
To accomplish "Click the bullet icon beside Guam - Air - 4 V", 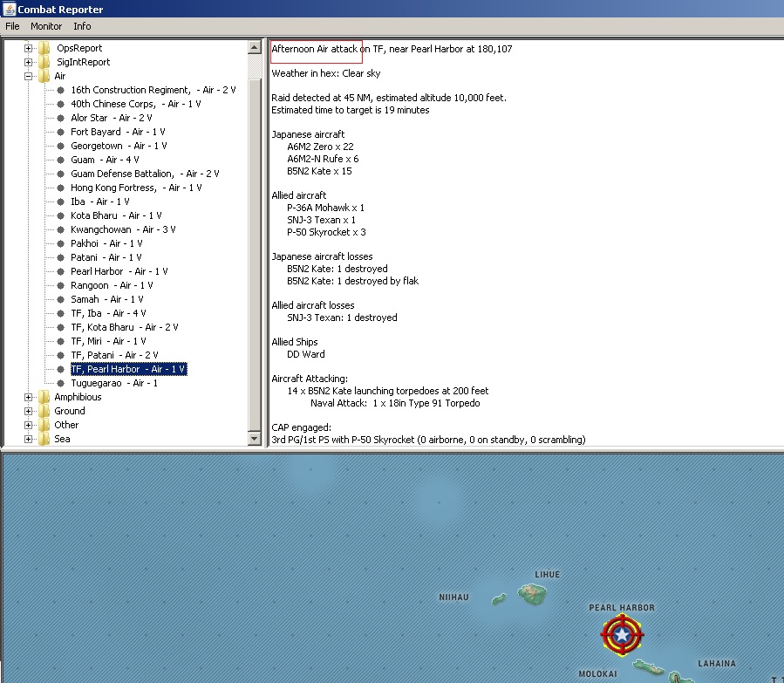I will click(60, 160).
